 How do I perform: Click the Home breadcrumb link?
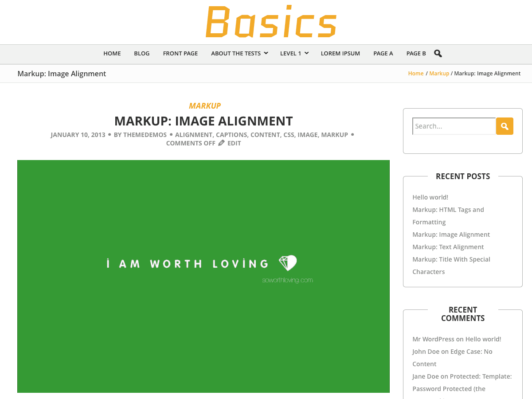pos(415,73)
